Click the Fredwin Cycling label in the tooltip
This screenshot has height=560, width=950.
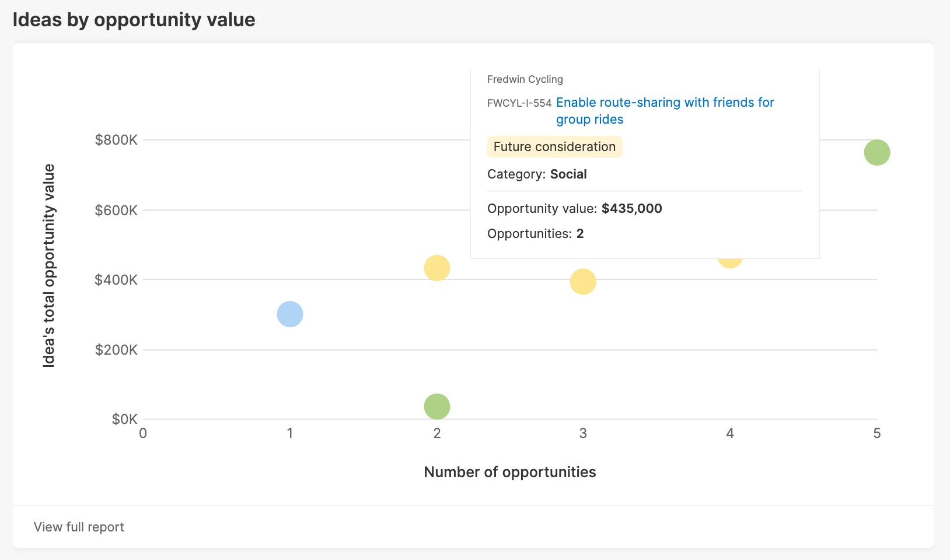pos(525,79)
